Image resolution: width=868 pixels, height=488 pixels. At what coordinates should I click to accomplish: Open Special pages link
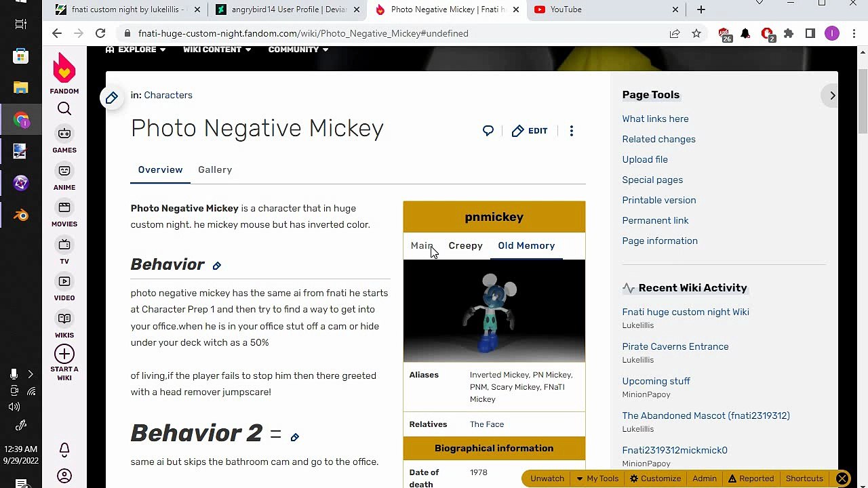click(x=652, y=180)
